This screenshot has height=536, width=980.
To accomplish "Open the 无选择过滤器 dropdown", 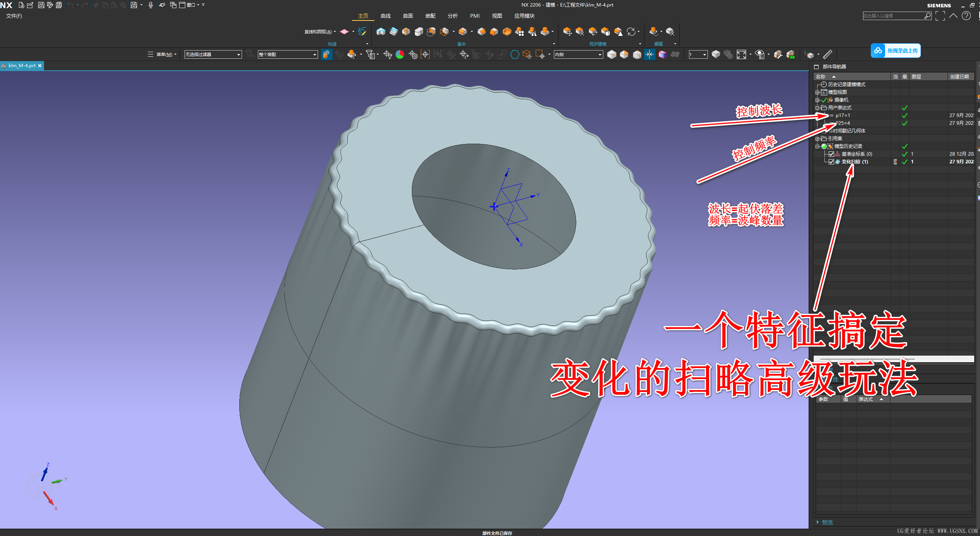I will pyautogui.click(x=213, y=54).
